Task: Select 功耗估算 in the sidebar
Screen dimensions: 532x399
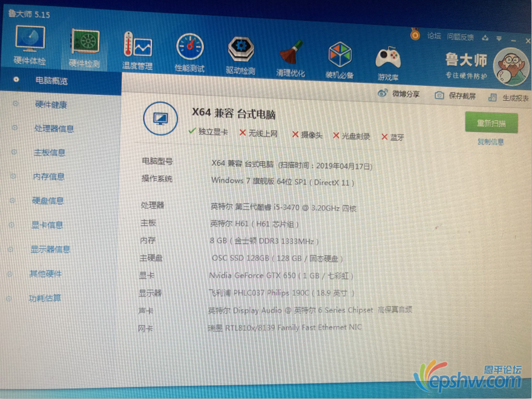Action: [x=45, y=298]
